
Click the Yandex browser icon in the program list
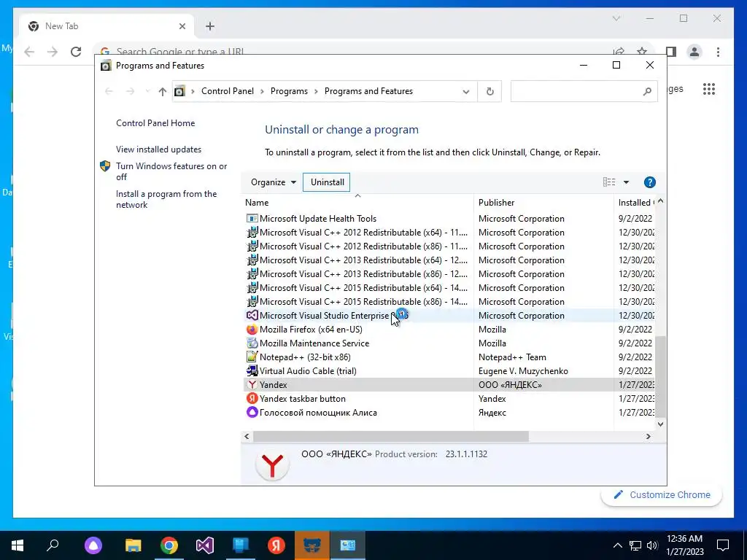tap(252, 385)
